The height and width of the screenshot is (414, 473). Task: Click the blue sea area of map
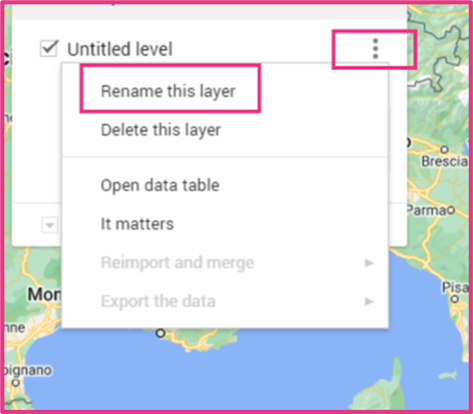[x=233, y=373]
